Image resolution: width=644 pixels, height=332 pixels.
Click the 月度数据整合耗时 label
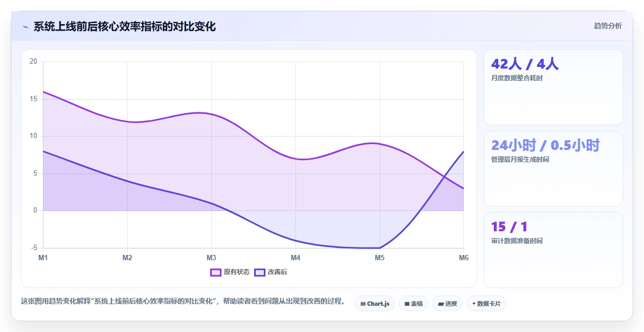[517, 78]
